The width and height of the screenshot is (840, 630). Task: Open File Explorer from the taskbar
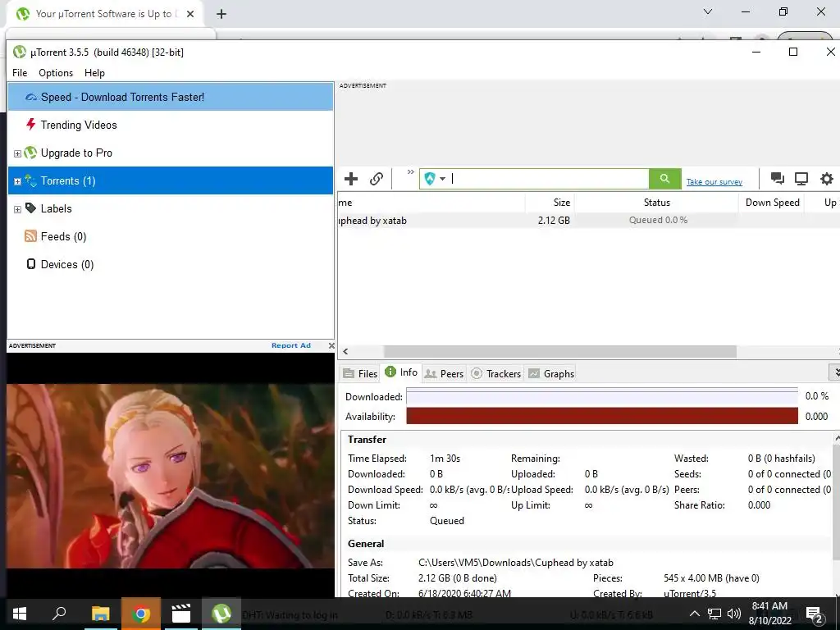click(100, 614)
